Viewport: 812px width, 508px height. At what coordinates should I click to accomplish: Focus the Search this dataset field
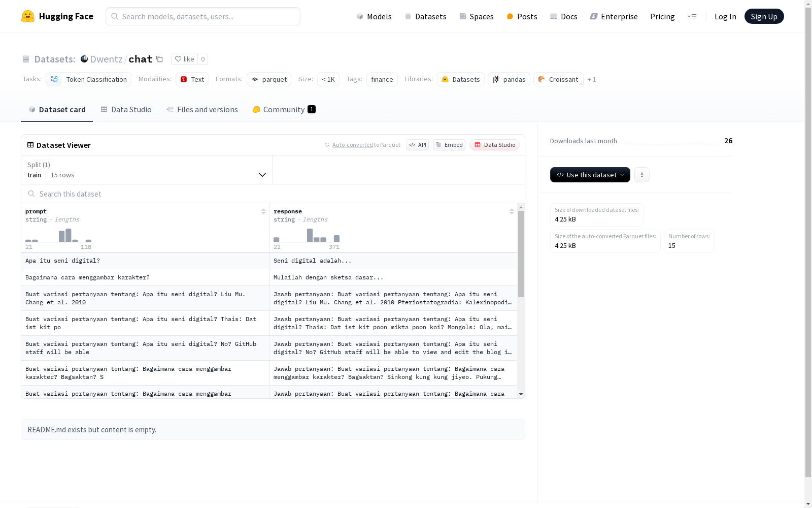pos(273,194)
